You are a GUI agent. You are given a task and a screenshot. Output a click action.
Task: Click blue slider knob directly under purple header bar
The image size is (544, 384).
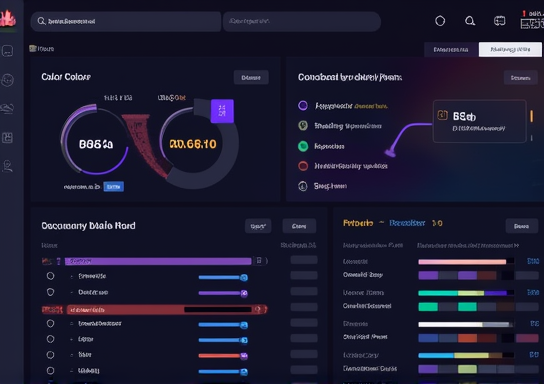click(244, 278)
